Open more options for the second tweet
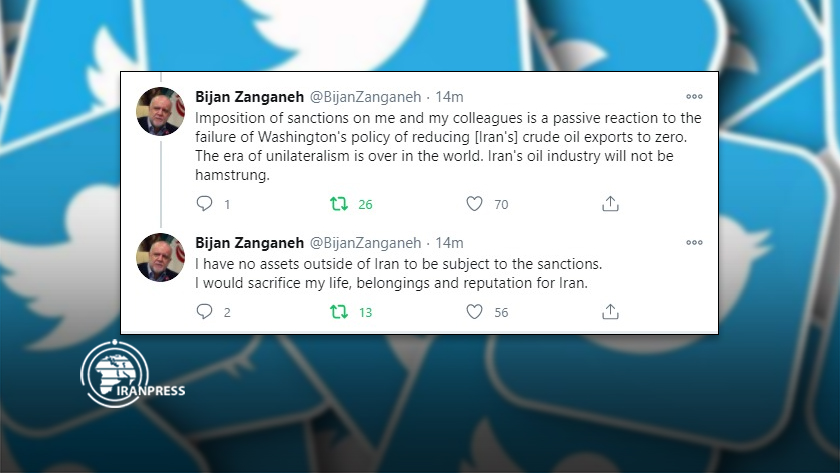The width and height of the screenshot is (840, 473). click(694, 242)
